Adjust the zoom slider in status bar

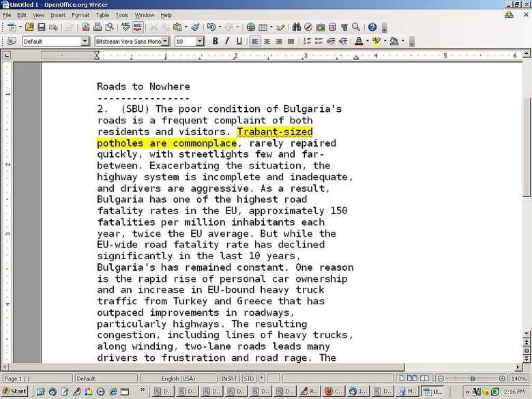[x=472, y=379]
